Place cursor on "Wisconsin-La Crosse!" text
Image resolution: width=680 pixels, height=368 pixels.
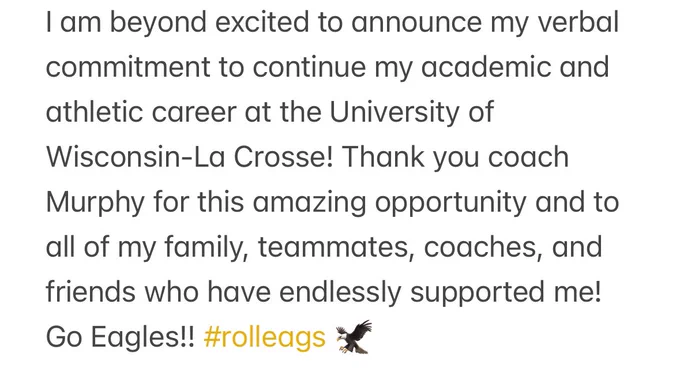[x=190, y=157]
